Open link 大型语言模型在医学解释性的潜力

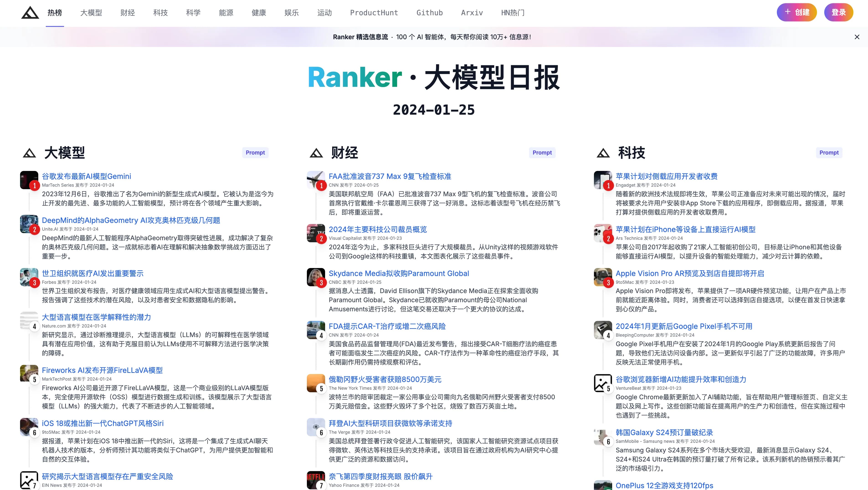pyautogui.click(x=96, y=317)
